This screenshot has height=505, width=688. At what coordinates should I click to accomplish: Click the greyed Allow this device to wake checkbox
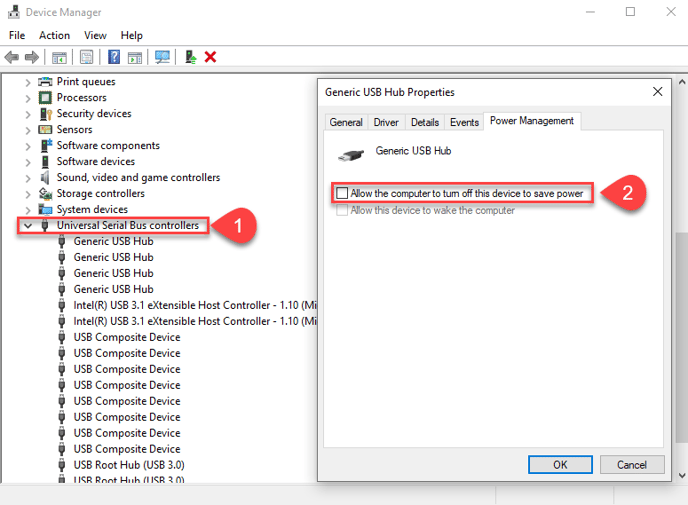point(342,210)
